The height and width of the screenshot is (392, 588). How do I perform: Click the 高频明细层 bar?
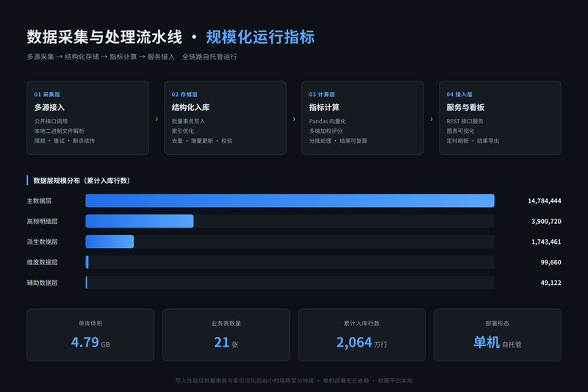tap(290, 221)
